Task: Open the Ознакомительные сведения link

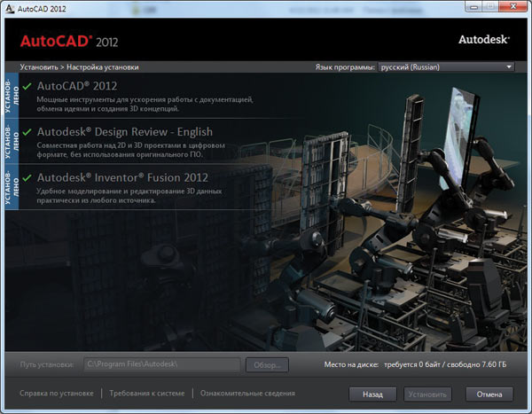Action: pyautogui.click(x=247, y=394)
